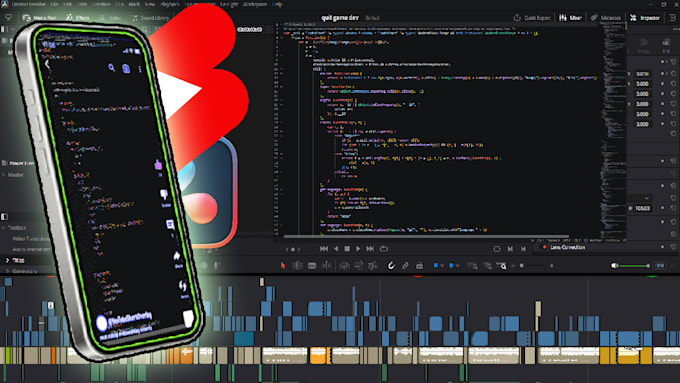Click the cinema viewer icon
Image resolution: width=680 pixels, height=383 pixels.
coord(497,249)
